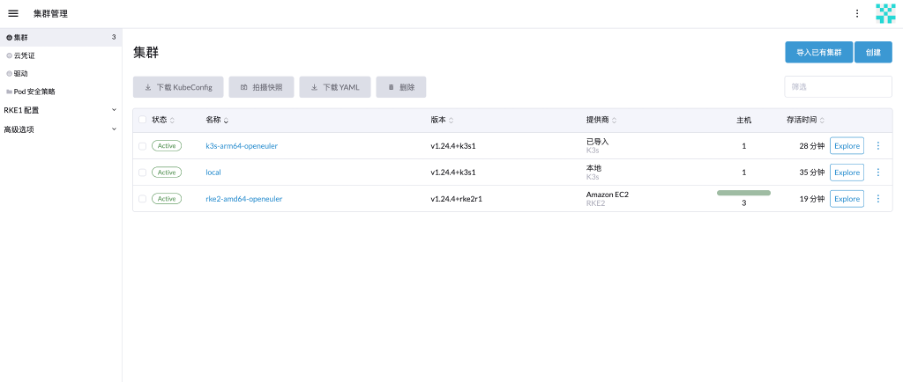
Task: Explore the k3s-arm64-openeuler cluster
Action: click(x=847, y=146)
